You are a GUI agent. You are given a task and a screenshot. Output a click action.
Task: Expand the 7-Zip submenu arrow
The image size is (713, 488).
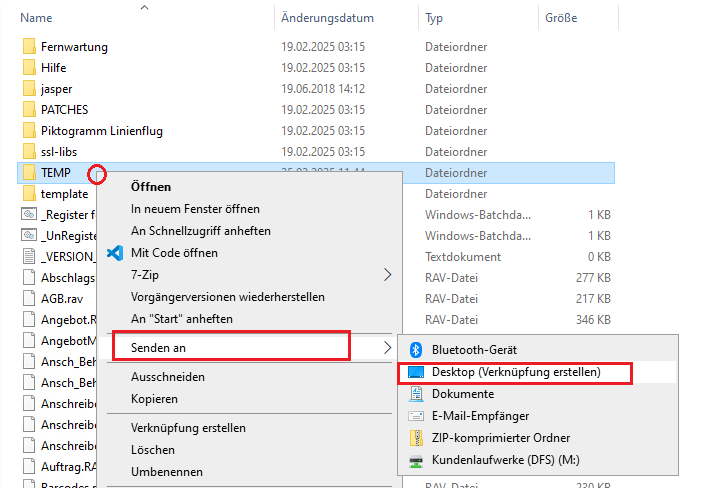point(387,275)
